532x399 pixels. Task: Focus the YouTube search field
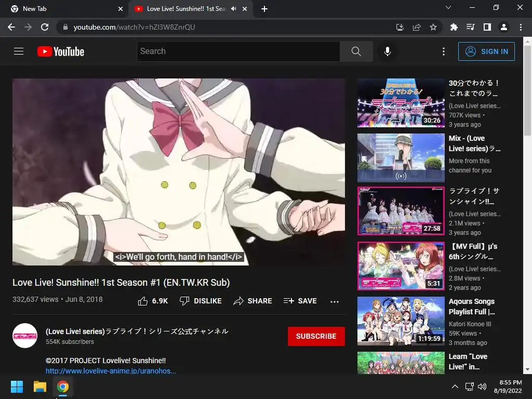[x=238, y=51]
